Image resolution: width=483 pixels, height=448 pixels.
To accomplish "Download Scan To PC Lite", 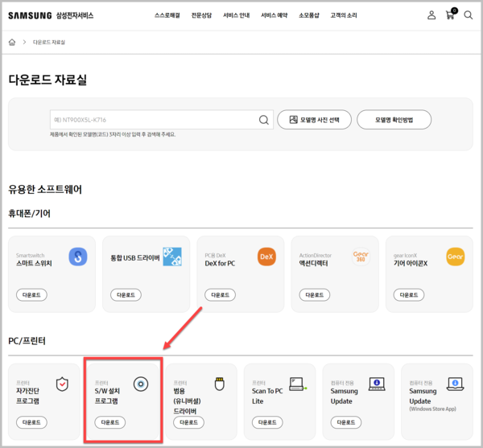I will [267, 422].
